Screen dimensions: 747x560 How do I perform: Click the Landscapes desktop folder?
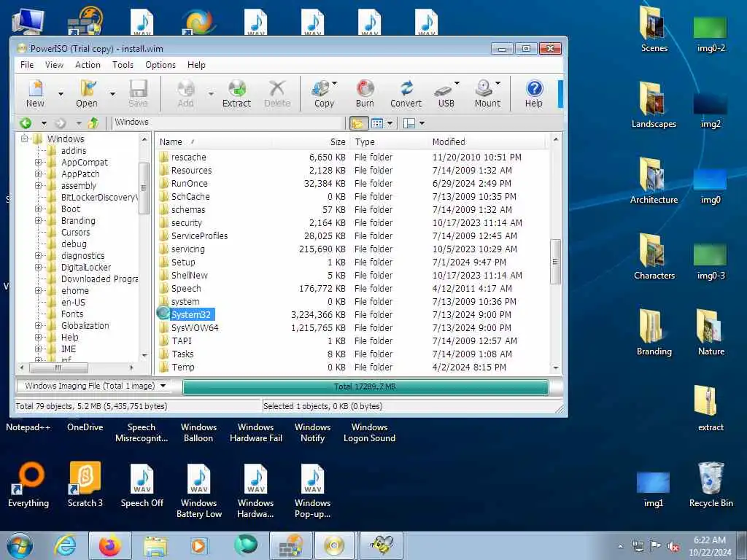click(654, 105)
